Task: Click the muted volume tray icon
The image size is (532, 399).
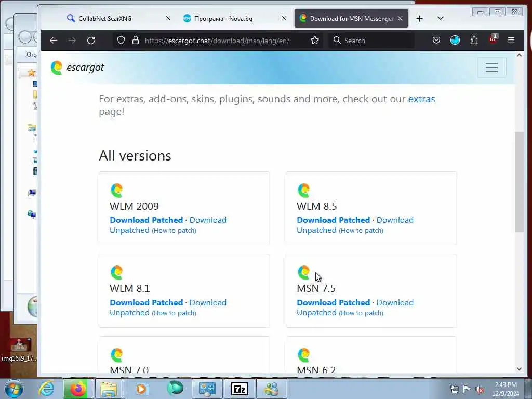Action: pos(480,390)
